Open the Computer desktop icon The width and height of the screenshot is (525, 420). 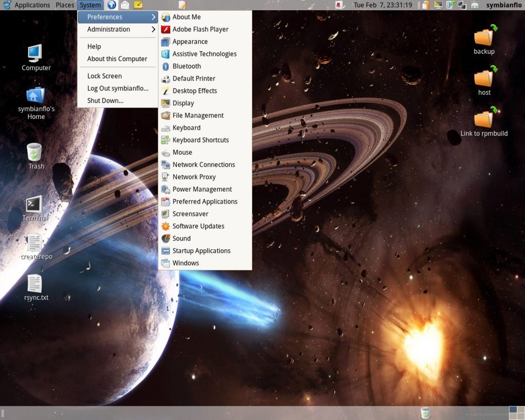click(35, 53)
